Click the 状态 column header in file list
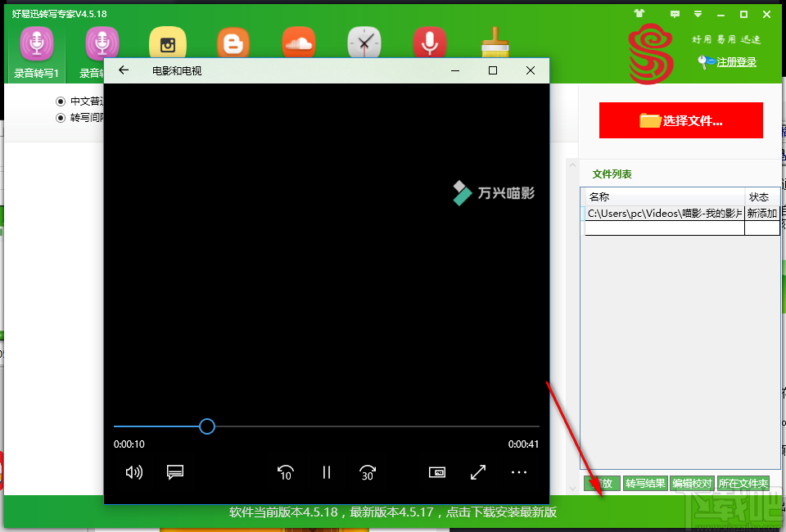This screenshot has height=532, width=786. click(762, 196)
